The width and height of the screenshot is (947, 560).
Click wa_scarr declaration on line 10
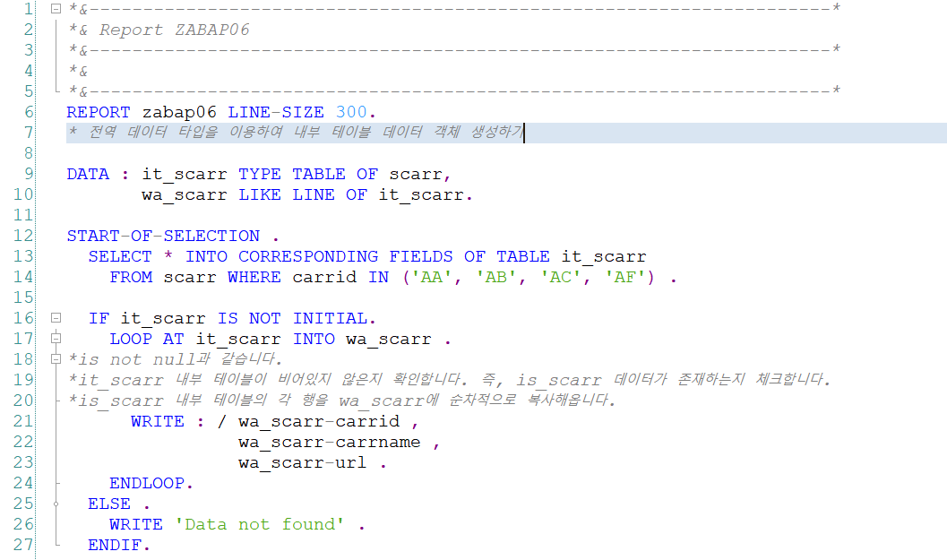(x=185, y=195)
